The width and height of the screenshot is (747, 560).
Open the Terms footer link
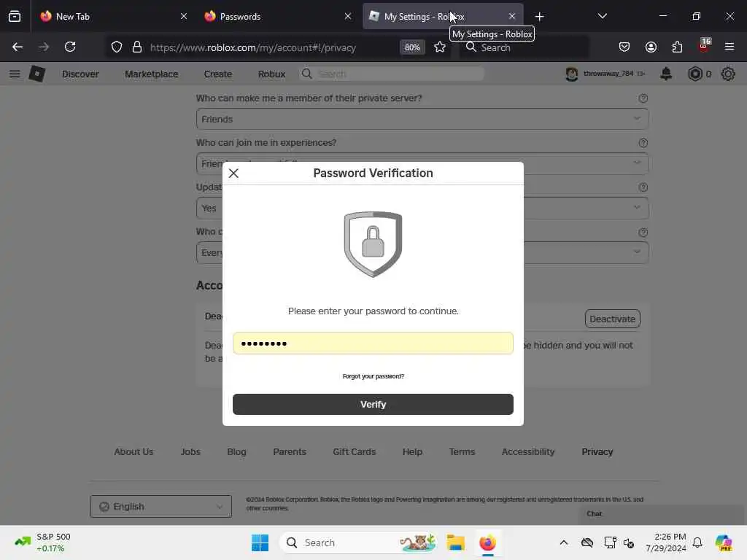point(462,451)
